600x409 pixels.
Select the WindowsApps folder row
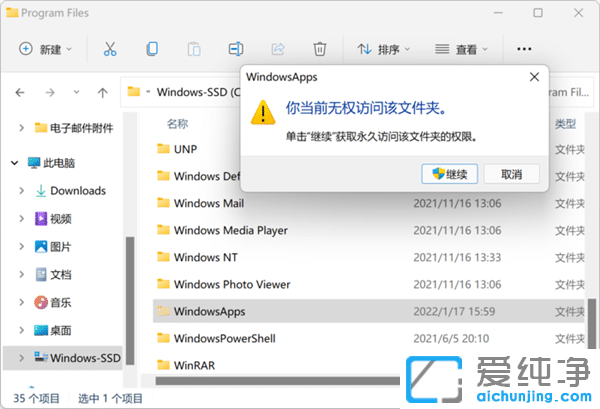coord(368,311)
